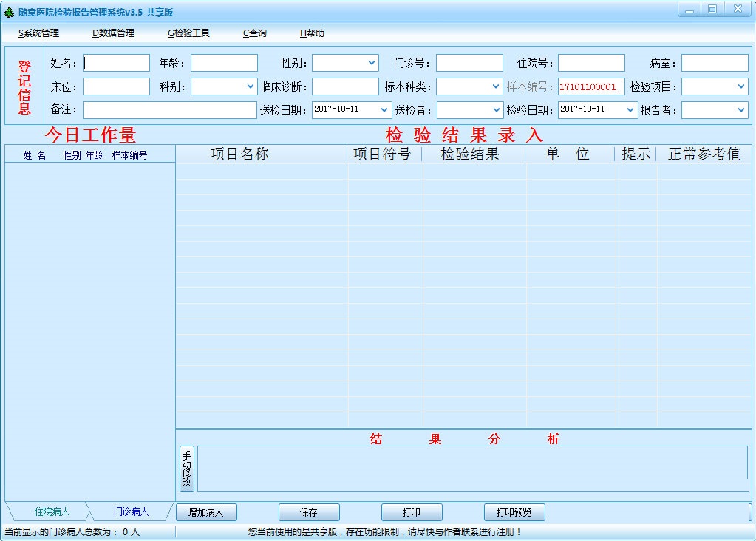The image size is (756, 541).
Task: Open the H帮助 menu
Action: pos(312,33)
